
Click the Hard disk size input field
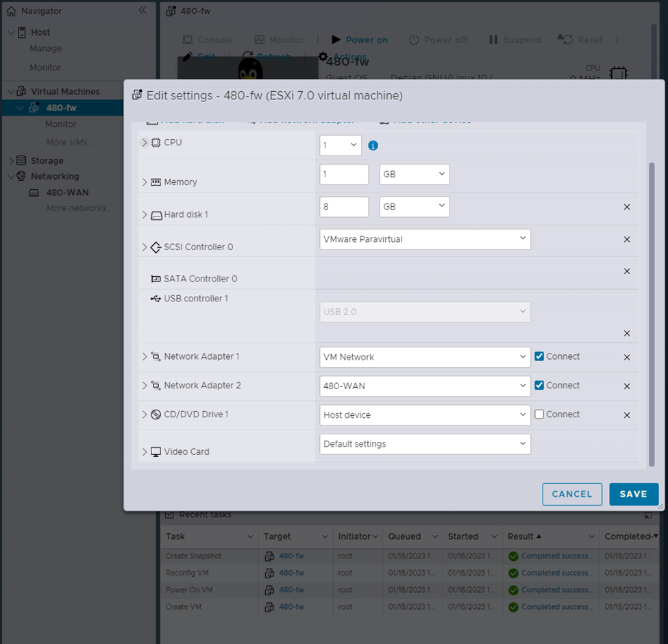344,207
